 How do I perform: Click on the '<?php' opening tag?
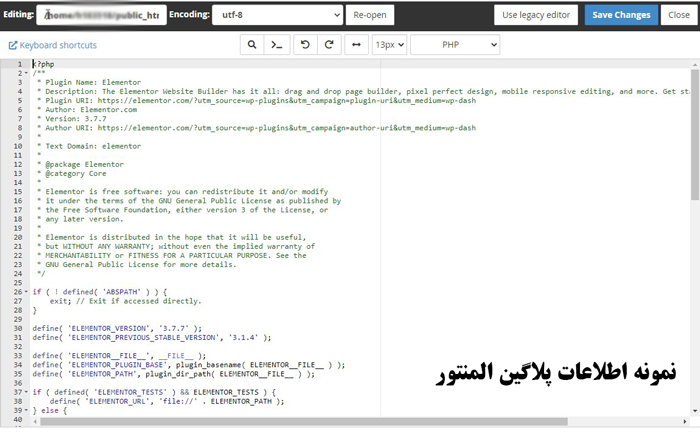pyautogui.click(x=43, y=64)
